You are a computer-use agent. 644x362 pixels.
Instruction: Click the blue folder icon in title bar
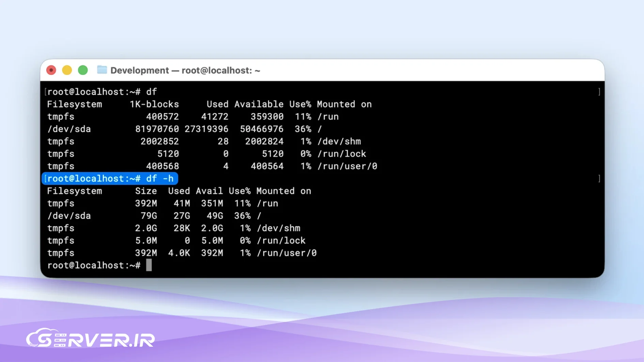click(102, 70)
